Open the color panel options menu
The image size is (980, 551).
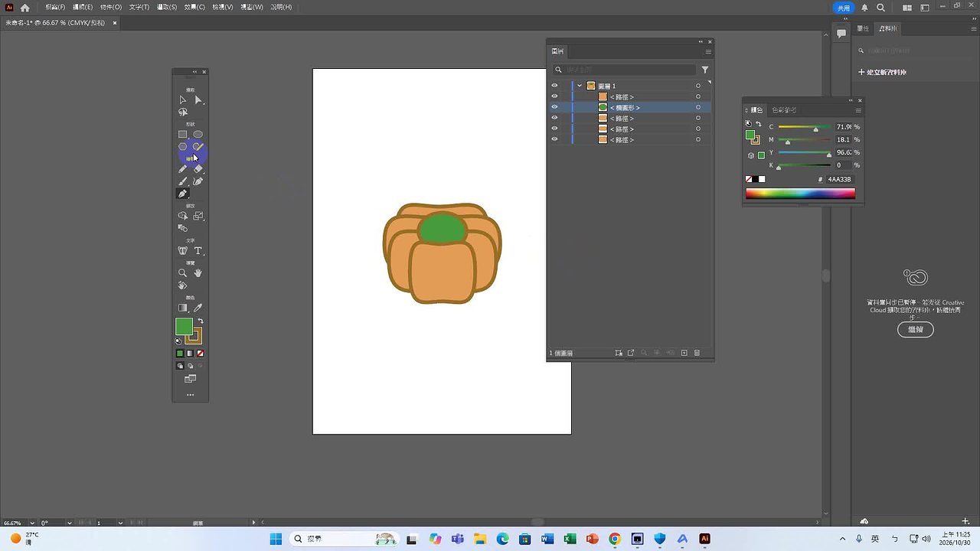(858, 110)
